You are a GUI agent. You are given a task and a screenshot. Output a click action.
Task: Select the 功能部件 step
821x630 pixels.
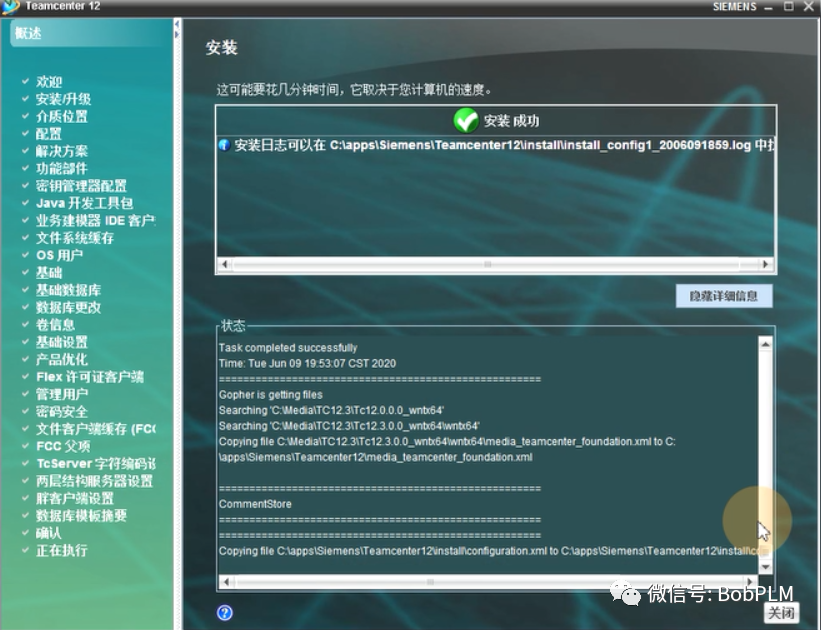point(61,168)
